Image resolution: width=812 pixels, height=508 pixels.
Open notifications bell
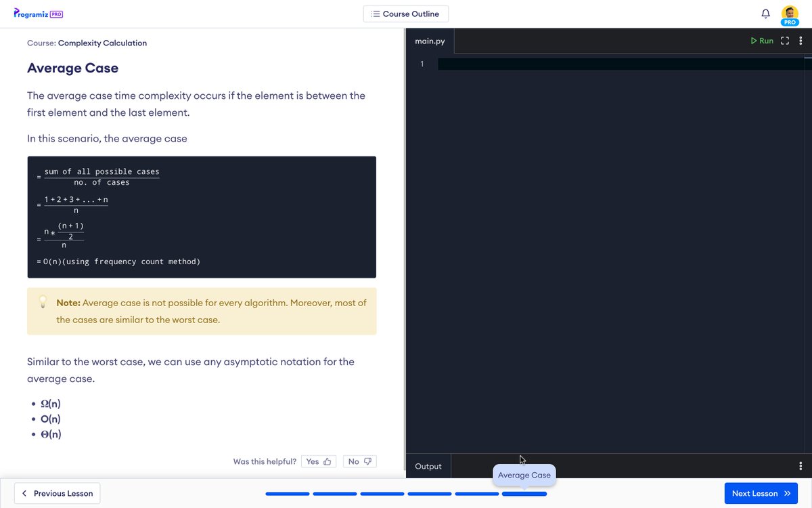766,14
